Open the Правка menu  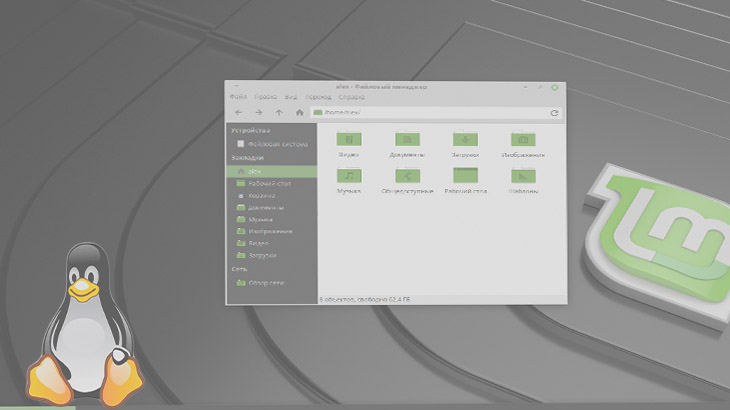[x=265, y=97]
